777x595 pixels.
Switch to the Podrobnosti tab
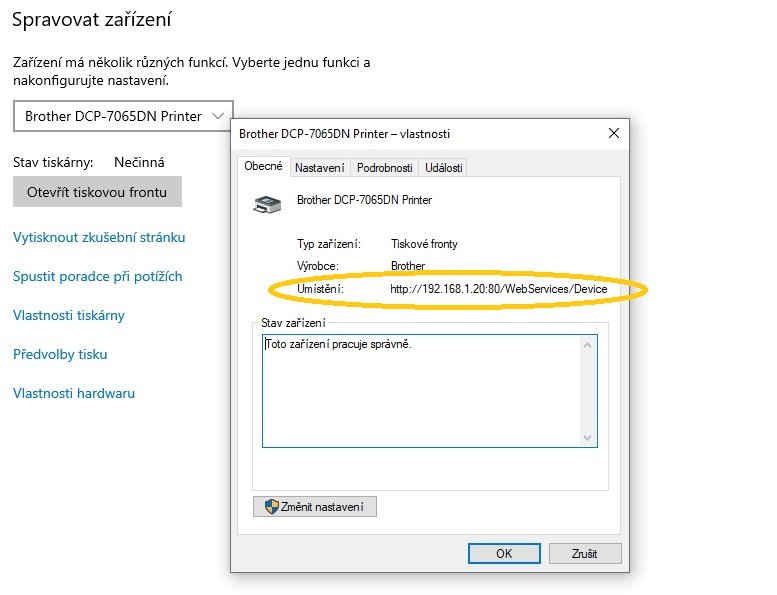(385, 168)
